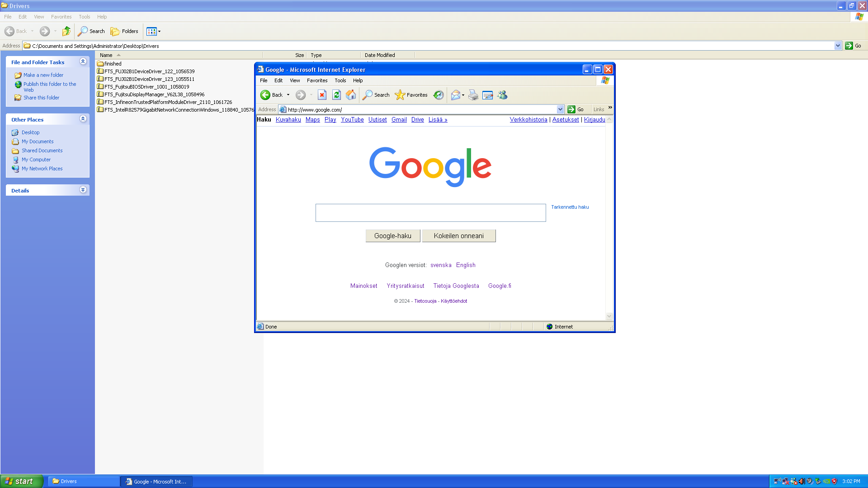Select the finished folder
The height and width of the screenshot is (488, 868).
point(109,64)
